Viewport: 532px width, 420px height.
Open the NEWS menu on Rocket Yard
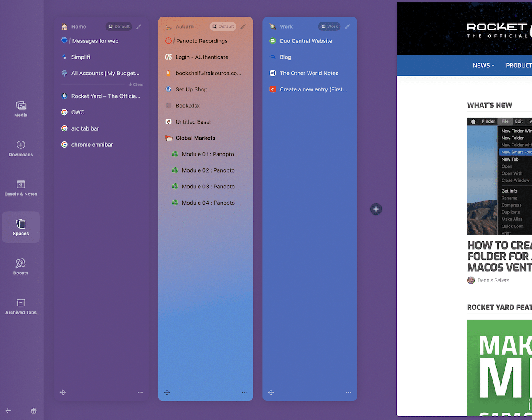(x=483, y=65)
